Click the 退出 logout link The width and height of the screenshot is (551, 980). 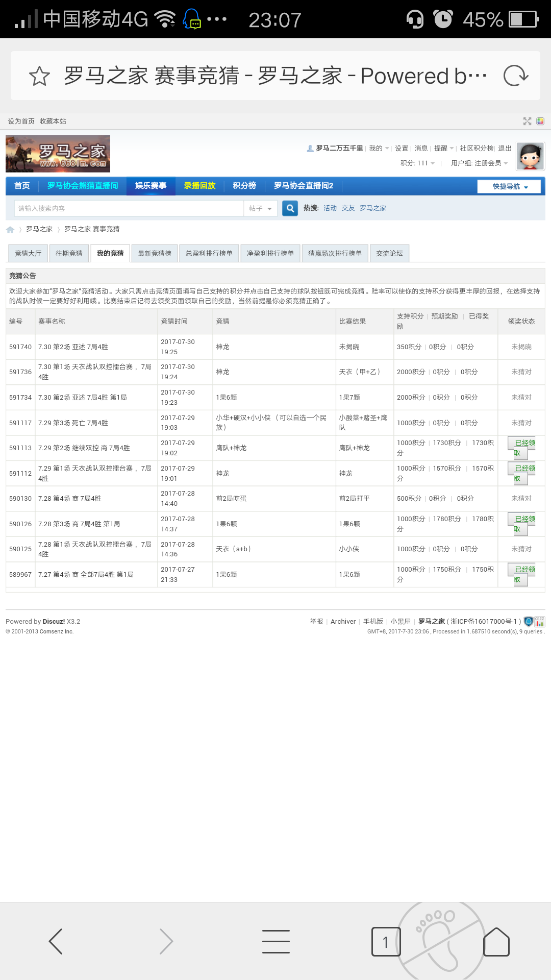pyautogui.click(x=505, y=148)
